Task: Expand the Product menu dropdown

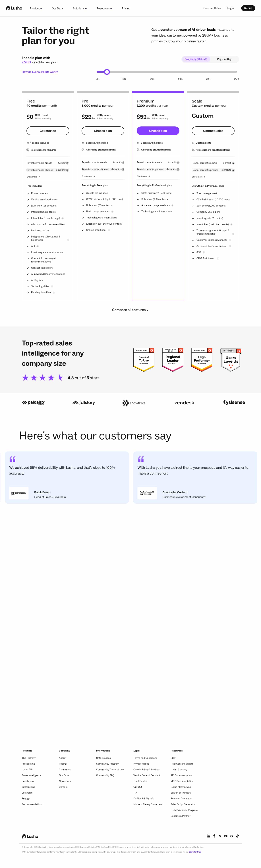Action: (x=36, y=9)
